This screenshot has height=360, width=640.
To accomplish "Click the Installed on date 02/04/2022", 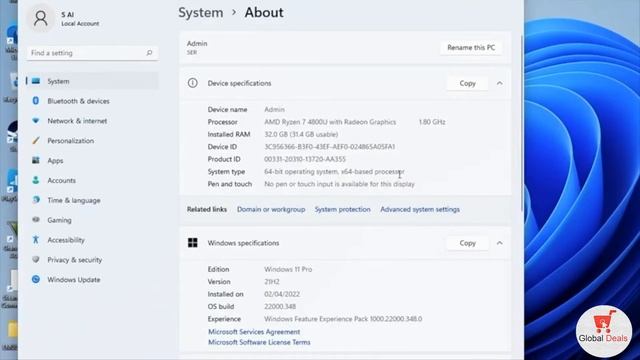I will (282, 294).
